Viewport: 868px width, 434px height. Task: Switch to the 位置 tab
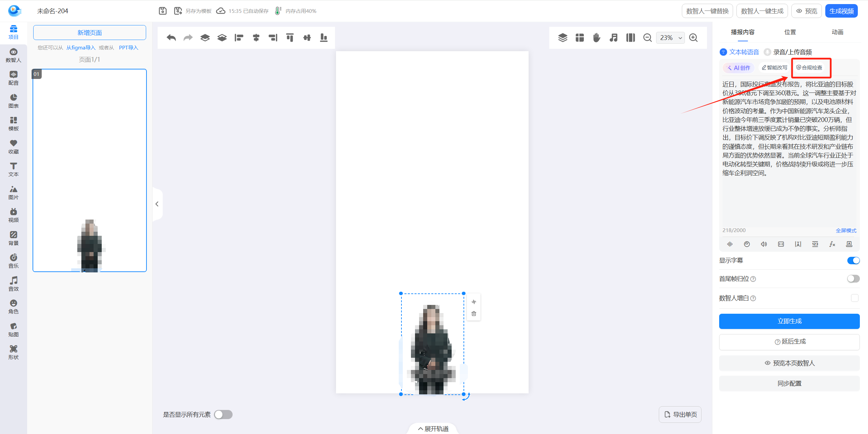(x=790, y=32)
